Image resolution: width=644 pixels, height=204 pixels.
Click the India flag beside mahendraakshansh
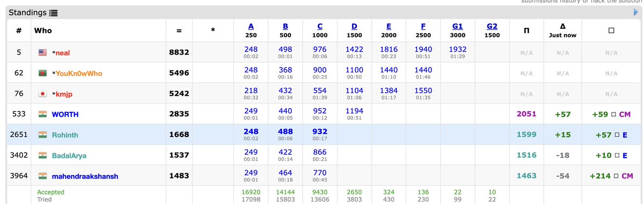pyautogui.click(x=43, y=176)
